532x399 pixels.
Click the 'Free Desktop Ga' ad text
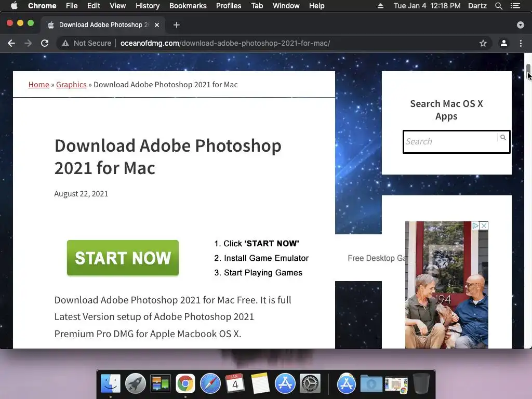coord(377,258)
